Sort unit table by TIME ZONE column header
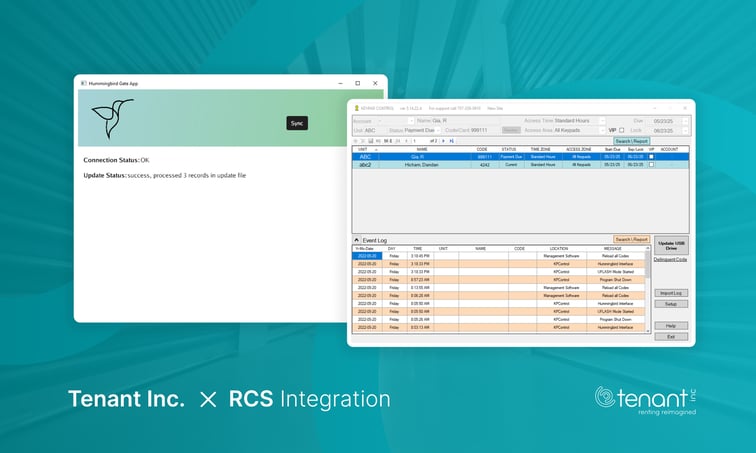The height and width of the screenshot is (453, 756). coord(540,149)
